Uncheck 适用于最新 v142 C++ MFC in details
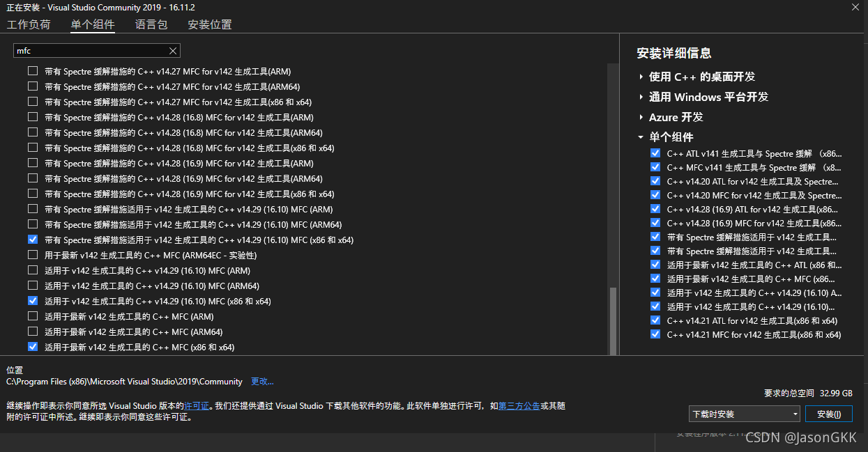This screenshot has height=452, width=868. pyautogui.click(x=655, y=279)
